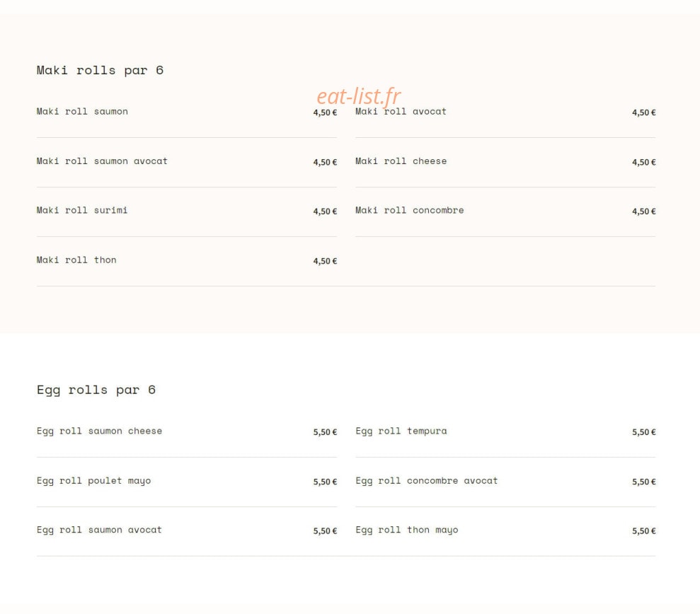Click the Maki rolls par 6 heading
The height and width of the screenshot is (614, 700).
pyautogui.click(x=100, y=70)
